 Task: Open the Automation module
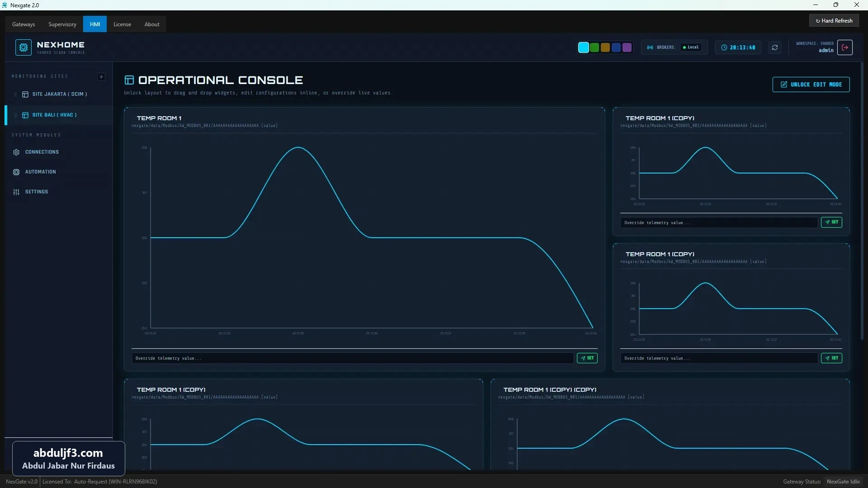[59, 172]
